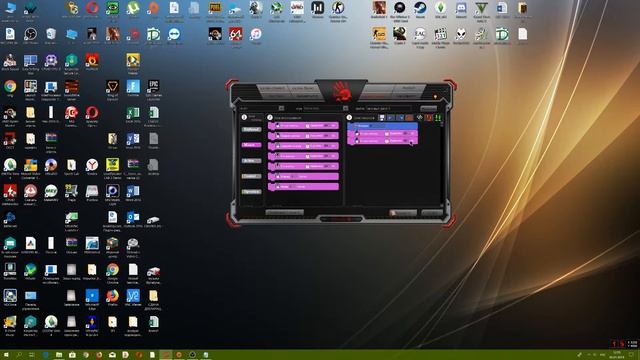Open the AIDA64 desktop shortcut

point(236,34)
